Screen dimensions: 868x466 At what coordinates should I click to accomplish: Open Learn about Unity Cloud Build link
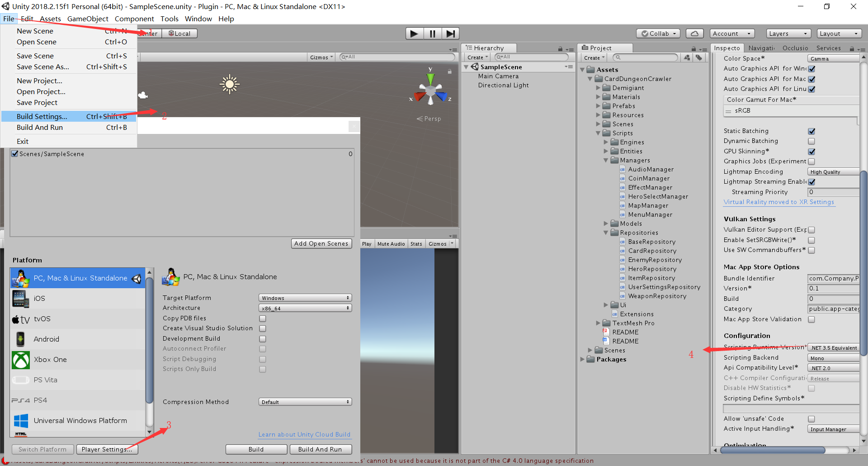point(304,434)
